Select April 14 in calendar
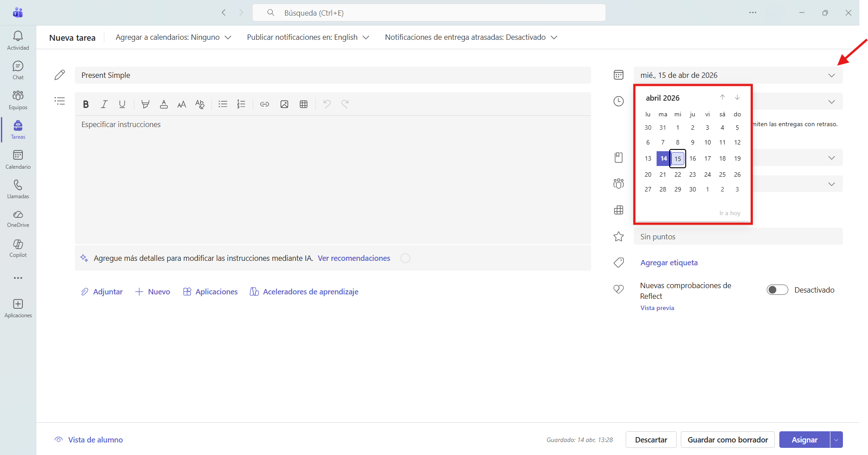 pos(663,158)
